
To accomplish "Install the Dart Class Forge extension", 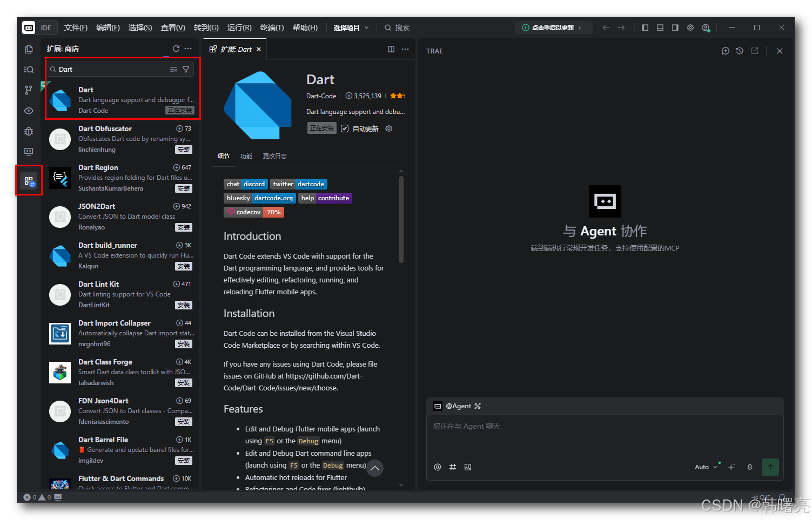I will pos(184,383).
